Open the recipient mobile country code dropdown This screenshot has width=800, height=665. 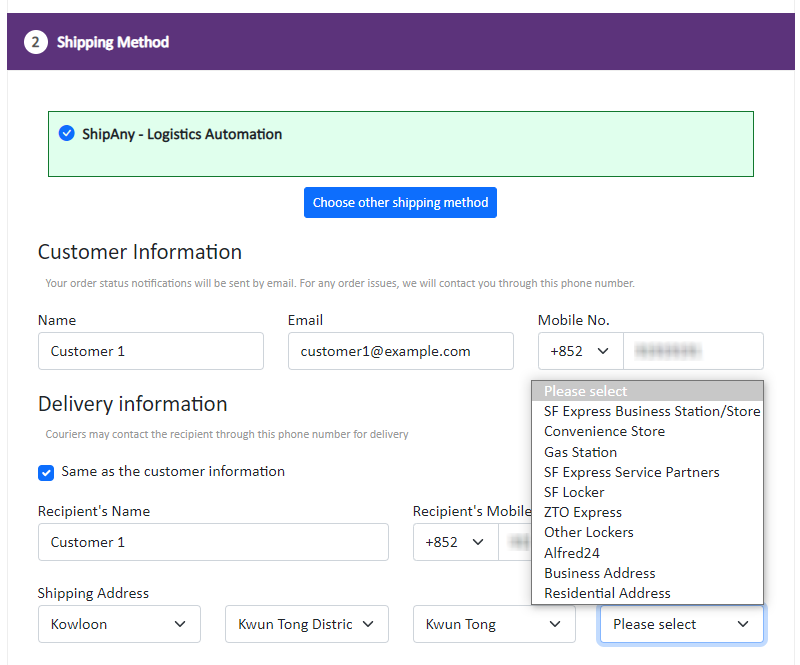point(456,542)
